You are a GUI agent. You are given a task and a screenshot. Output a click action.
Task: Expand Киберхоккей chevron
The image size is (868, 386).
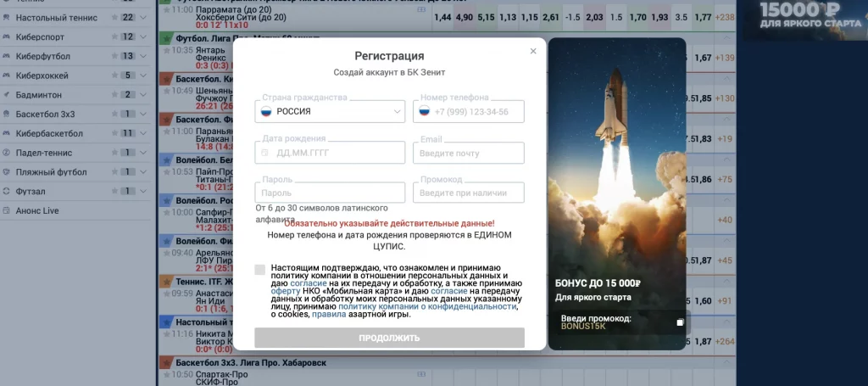[143, 76]
